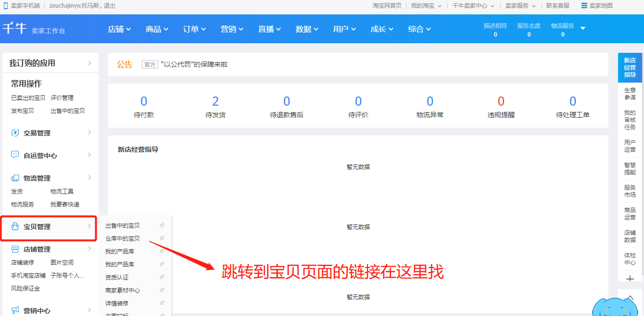The image size is (644, 316).
Task: Click the plus icon in right sidebar
Action: point(630,279)
